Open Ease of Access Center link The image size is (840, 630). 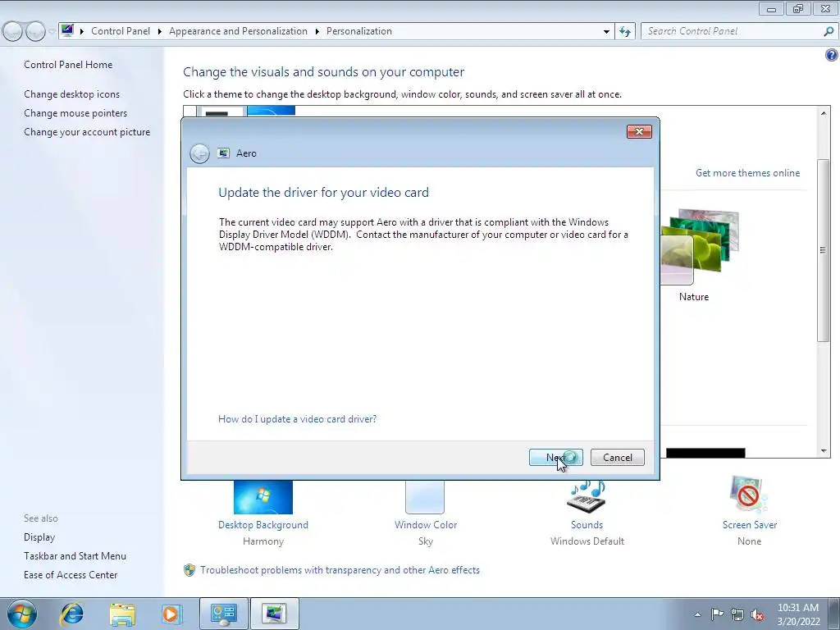[x=71, y=575]
